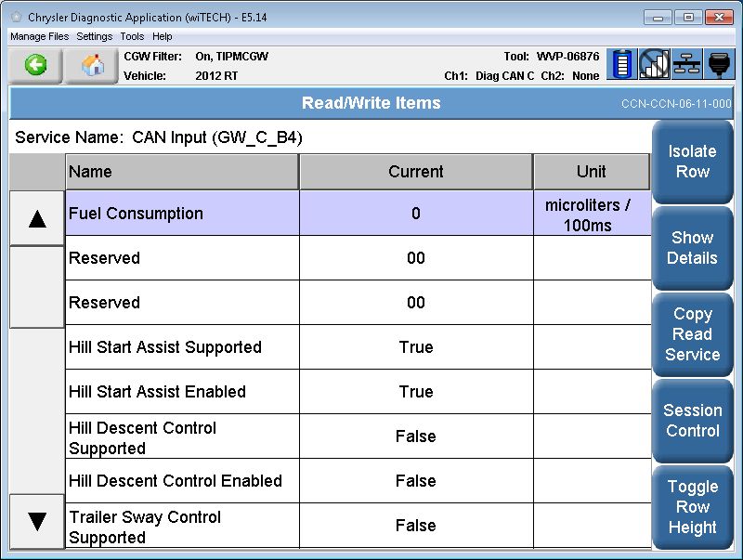Toggle Row Height of the table
743x560 pixels.
[692, 507]
